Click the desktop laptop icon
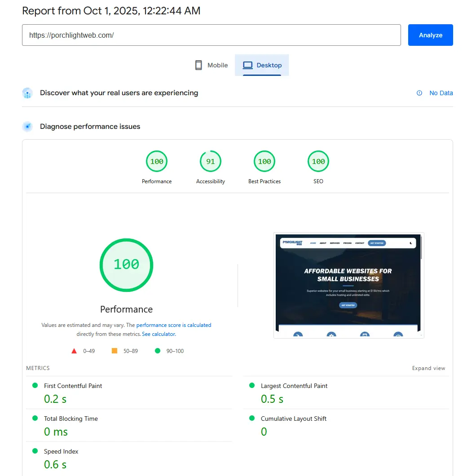The height and width of the screenshot is (476, 476). click(x=248, y=65)
